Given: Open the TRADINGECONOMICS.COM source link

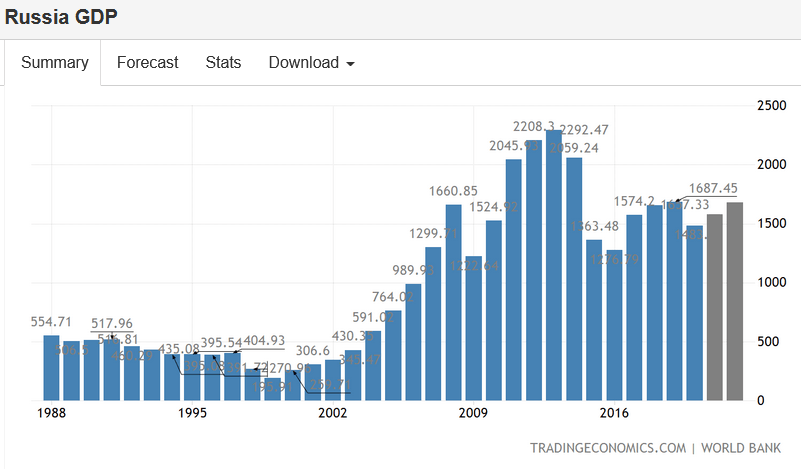Looking at the screenshot, I should [608, 448].
